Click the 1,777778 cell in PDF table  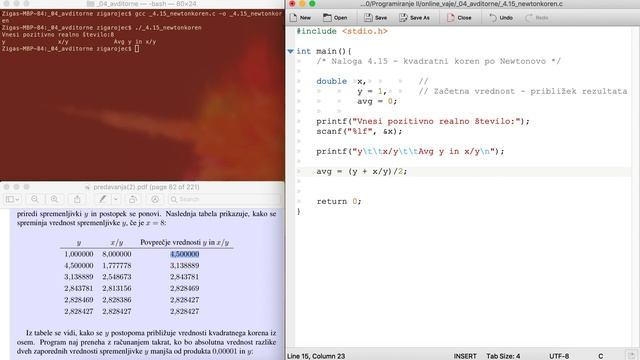coord(117,265)
